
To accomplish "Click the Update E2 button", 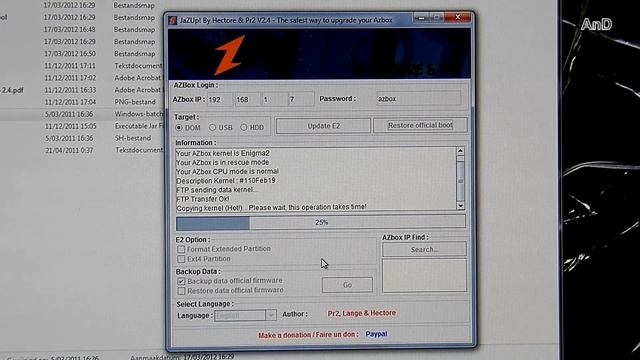I will click(x=323, y=126).
